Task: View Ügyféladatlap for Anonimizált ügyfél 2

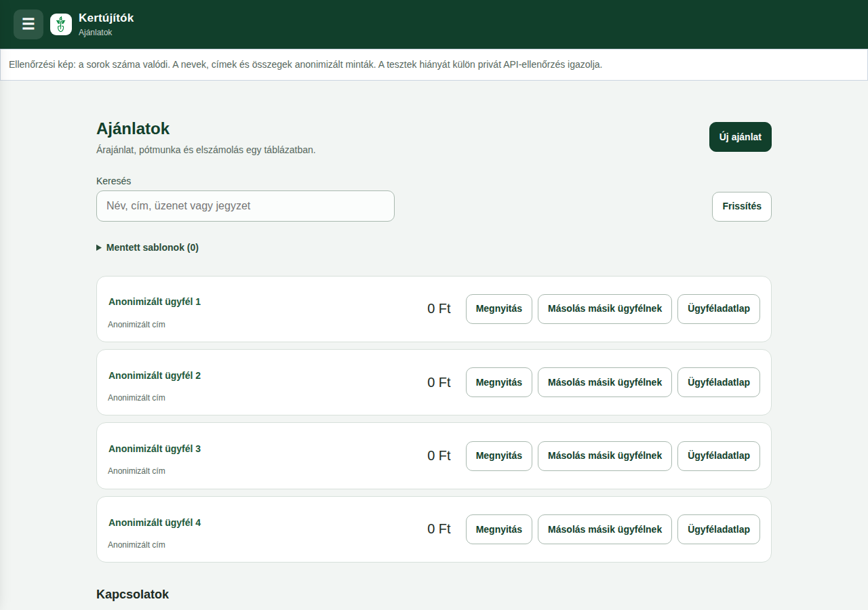Action: [719, 382]
